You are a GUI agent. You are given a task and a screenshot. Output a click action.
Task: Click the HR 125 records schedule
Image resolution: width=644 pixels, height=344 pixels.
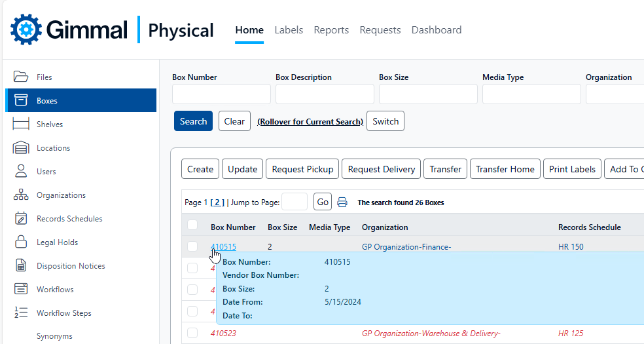571,333
